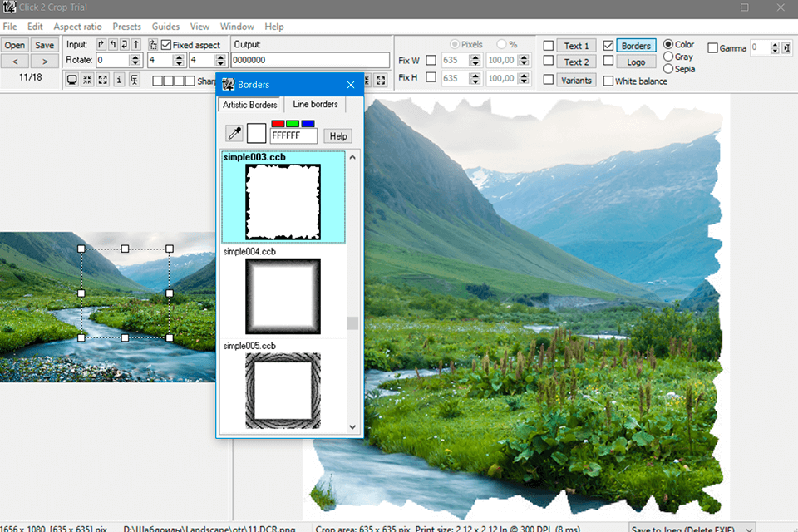Click the Variants button
This screenshot has width=798, height=532.
pyautogui.click(x=576, y=80)
